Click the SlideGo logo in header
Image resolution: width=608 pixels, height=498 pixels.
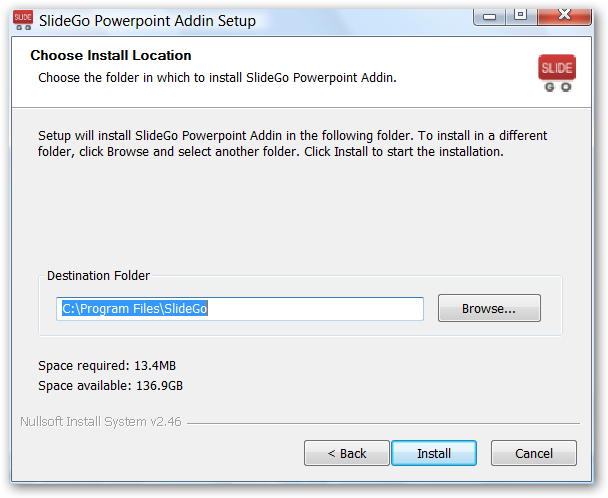click(557, 73)
